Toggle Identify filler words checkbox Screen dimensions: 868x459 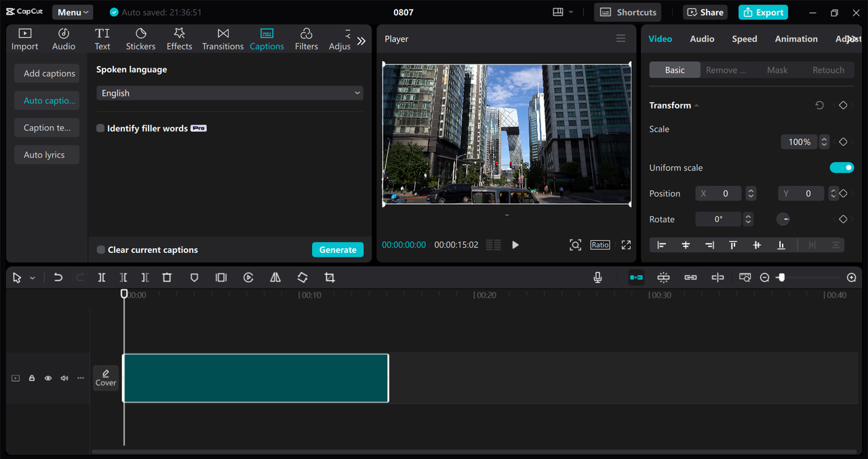(x=100, y=128)
